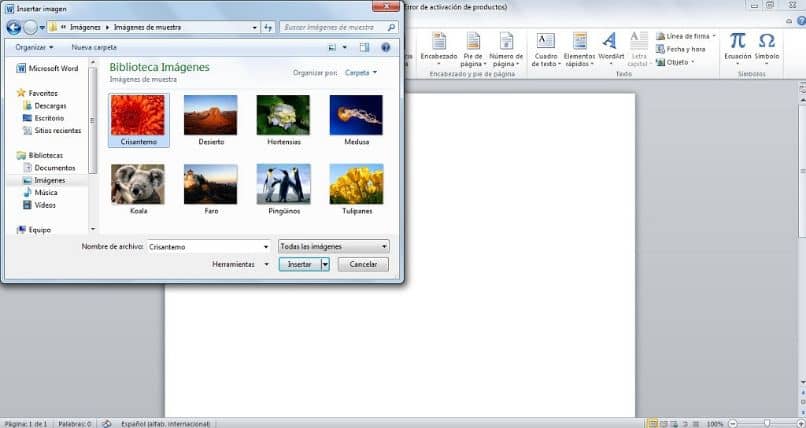Screen dimensions: 806x428
Task: Click the zoom slider in status bar
Action: pos(766,423)
